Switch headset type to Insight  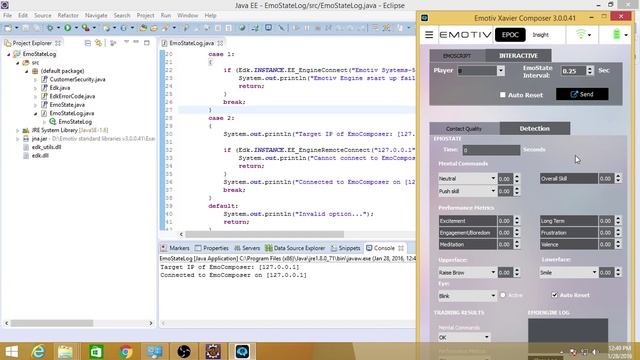tap(540, 35)
